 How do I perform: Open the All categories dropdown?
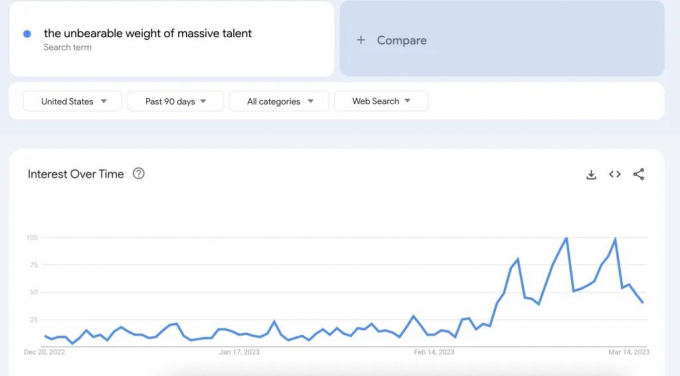tap(279, 101)
